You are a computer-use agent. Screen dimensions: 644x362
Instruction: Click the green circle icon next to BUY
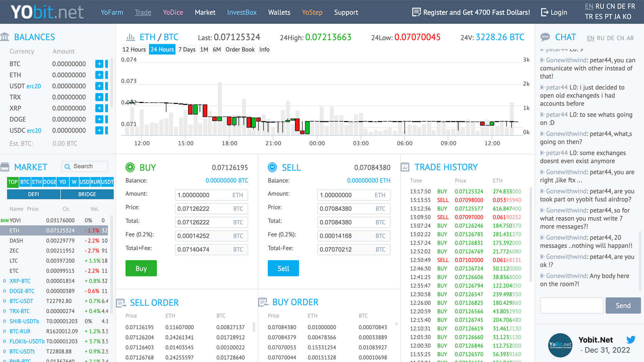(131, 167)
